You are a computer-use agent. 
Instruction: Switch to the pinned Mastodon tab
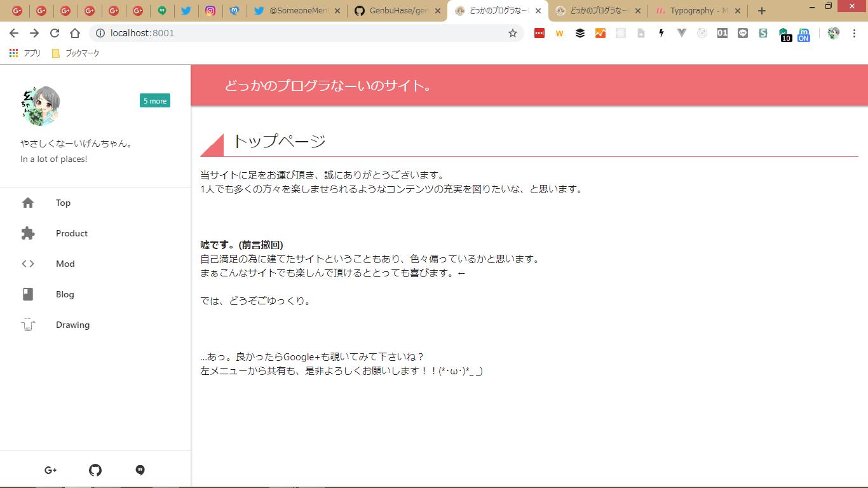[234, 11]
